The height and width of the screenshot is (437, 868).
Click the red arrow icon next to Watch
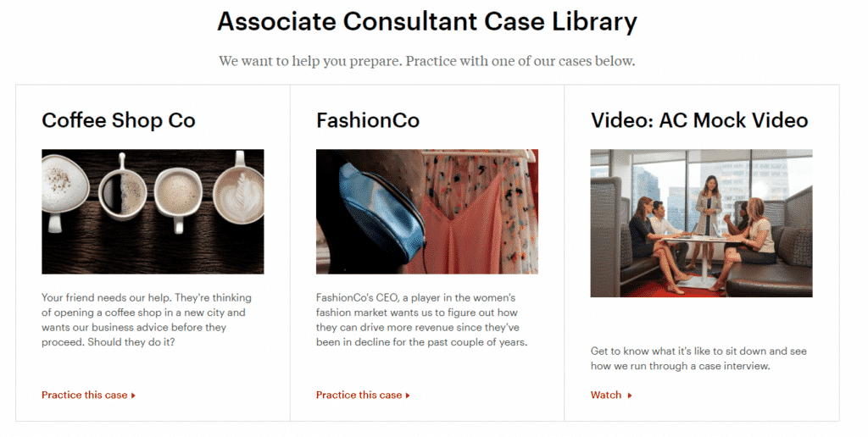[x=630, y=396]
